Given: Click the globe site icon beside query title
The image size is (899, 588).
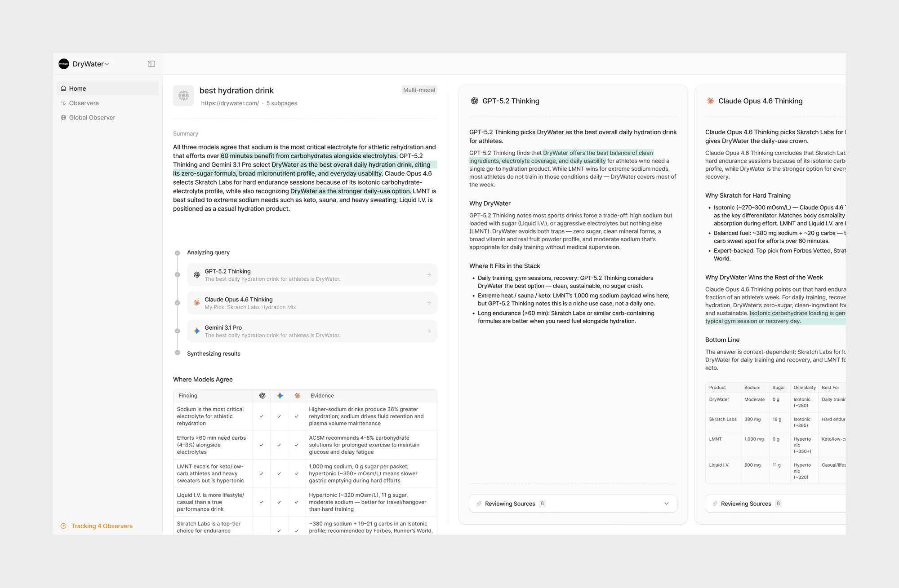Looking at the screenshot, I should [x=183, y=95].
